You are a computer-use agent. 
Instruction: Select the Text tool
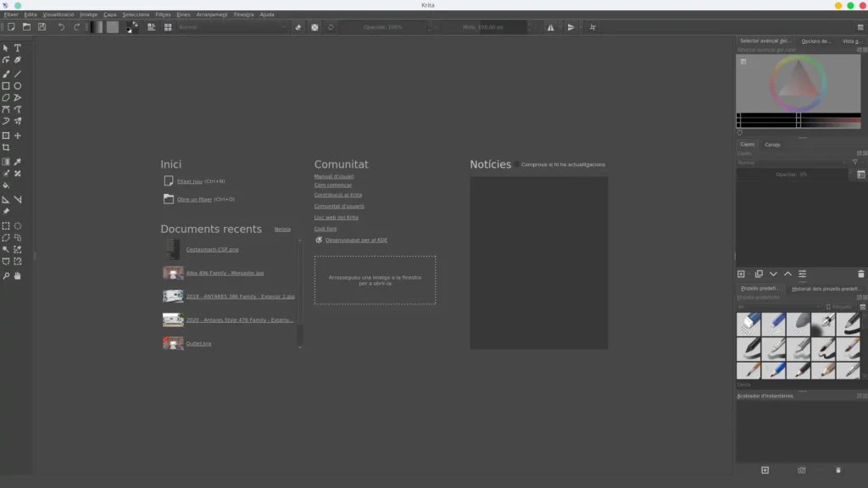tap(18, 48)
